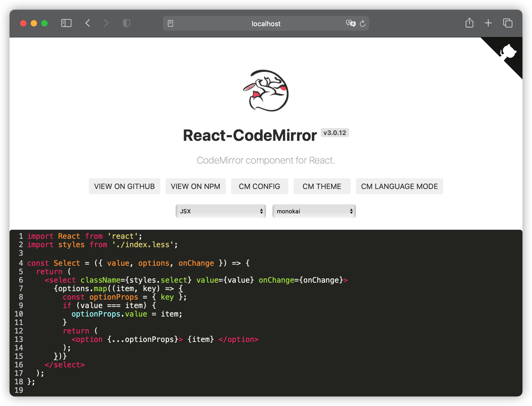This screenshot has height=406, width=532.
Task: Go forward with the forward arrow
Action: click(106, 23)
